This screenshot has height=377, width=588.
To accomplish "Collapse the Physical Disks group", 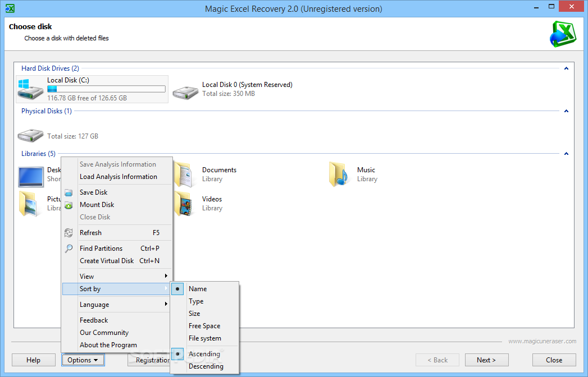I will [x=566, y=111].
